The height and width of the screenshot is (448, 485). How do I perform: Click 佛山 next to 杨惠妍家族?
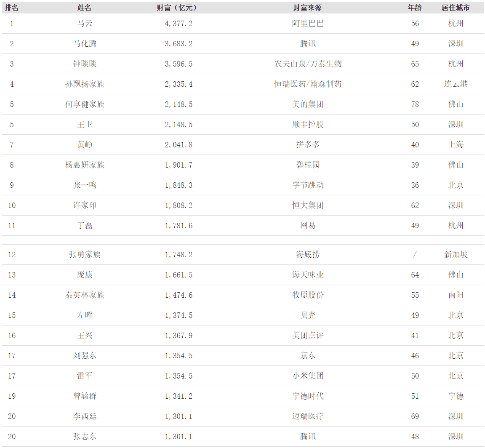point(456,165)
